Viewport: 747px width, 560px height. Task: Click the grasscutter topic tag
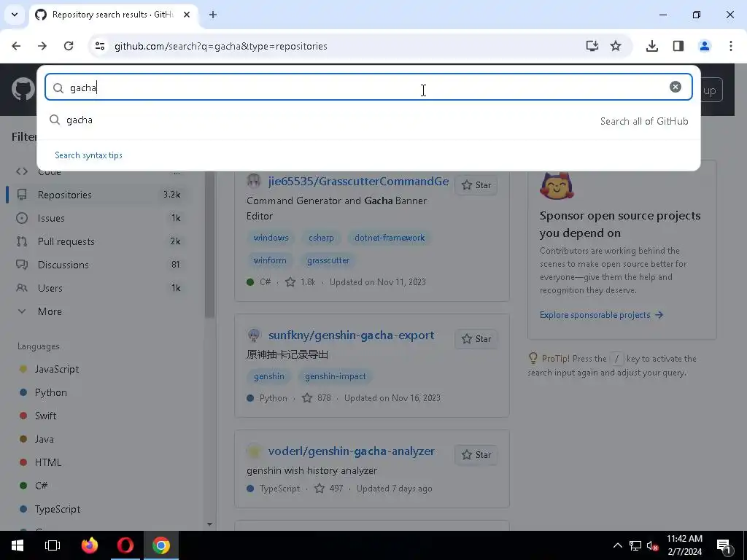tap(328, 260)
